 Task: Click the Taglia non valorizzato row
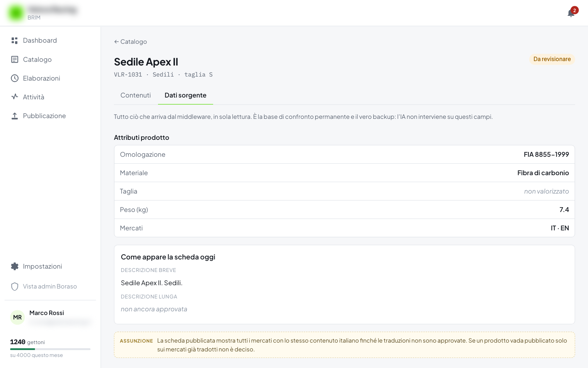[x=344, y=191]
